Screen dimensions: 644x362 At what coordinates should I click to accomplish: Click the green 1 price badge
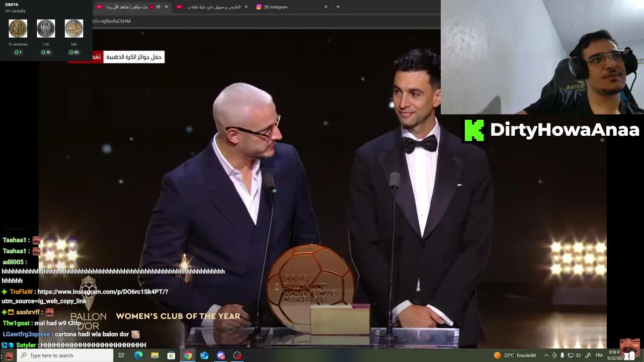click(18, 52)
